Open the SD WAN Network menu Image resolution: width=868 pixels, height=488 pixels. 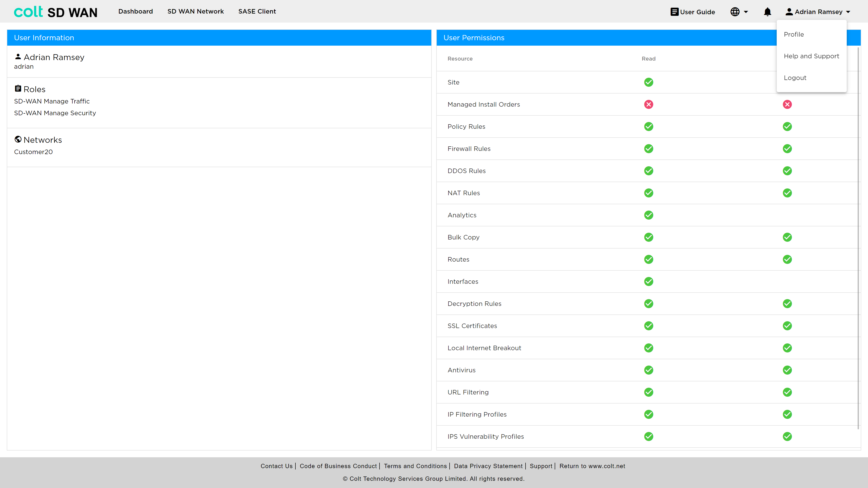point(196,12)
